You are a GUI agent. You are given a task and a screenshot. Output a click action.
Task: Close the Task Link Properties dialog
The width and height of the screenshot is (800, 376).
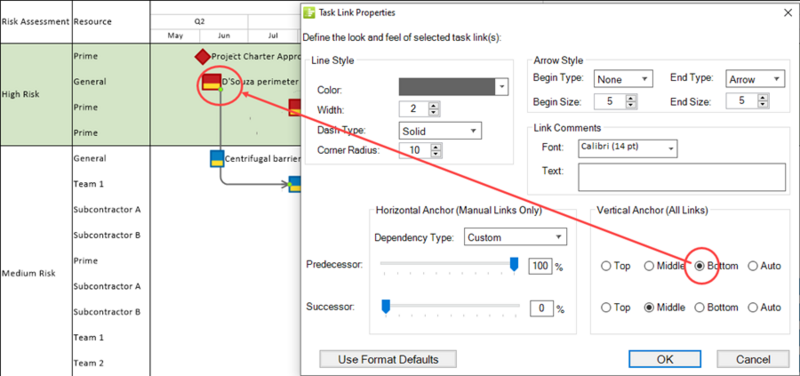click(x=787, y=13)
